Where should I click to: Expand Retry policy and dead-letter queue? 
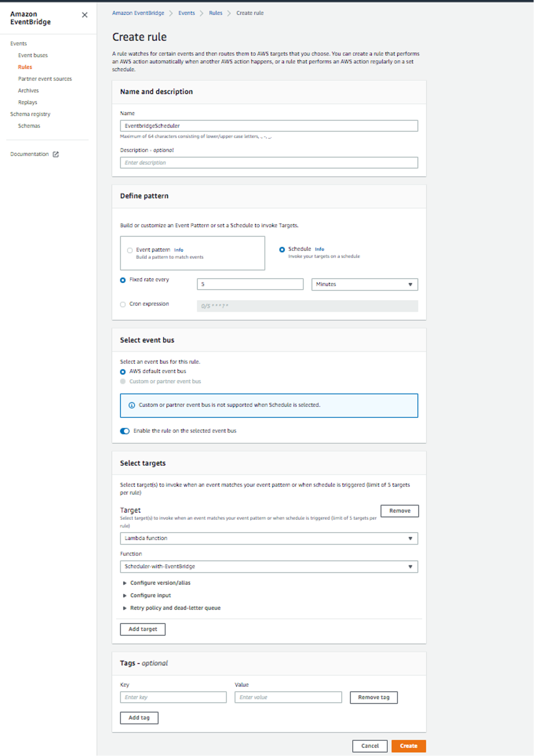[172, 608]
